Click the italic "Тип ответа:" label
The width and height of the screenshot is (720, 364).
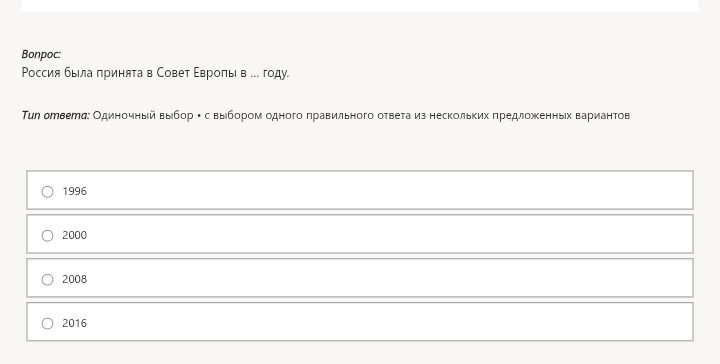pyautogui.click(x=56, y=115)
